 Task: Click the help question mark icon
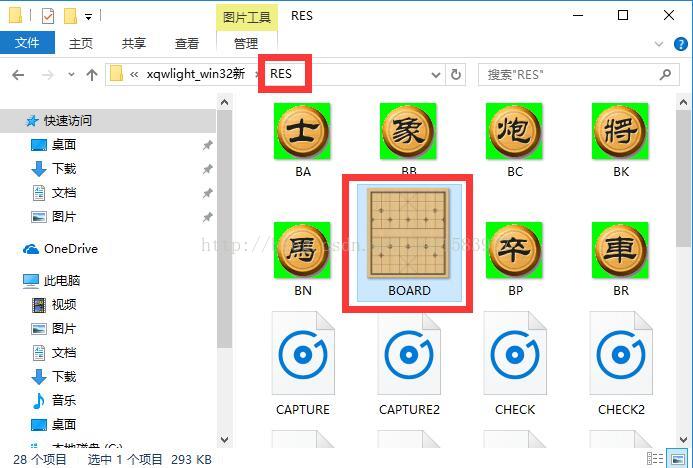680,44
